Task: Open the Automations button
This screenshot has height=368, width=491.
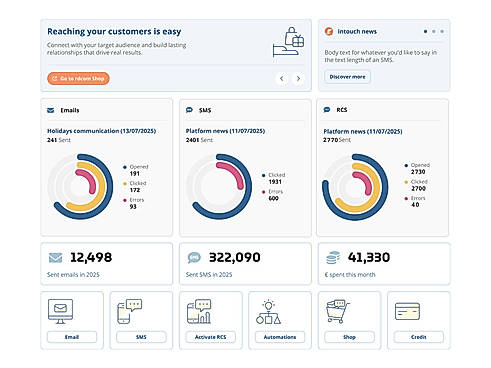Action: click(280, 337)
